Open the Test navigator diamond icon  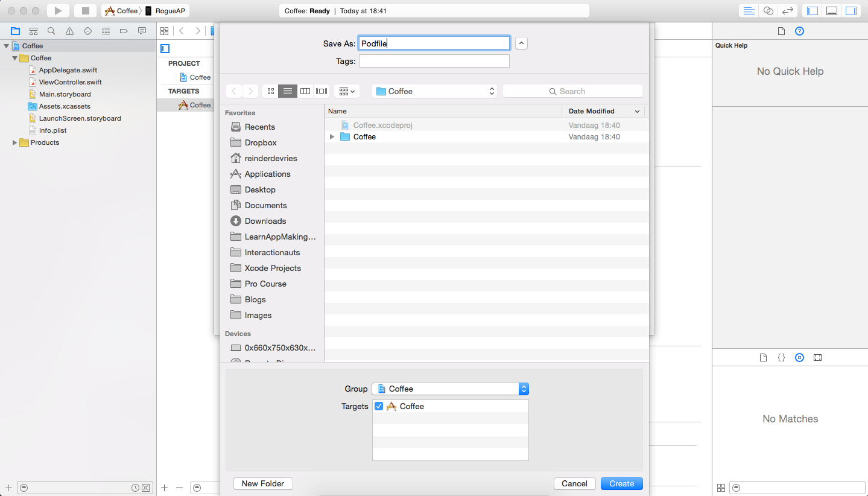pyautogui.click(x=87, y=31)
